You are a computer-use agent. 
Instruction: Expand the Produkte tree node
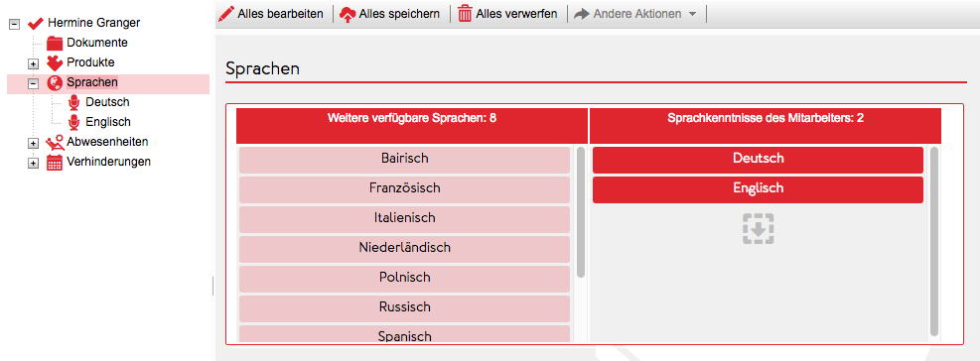point(33,63)
